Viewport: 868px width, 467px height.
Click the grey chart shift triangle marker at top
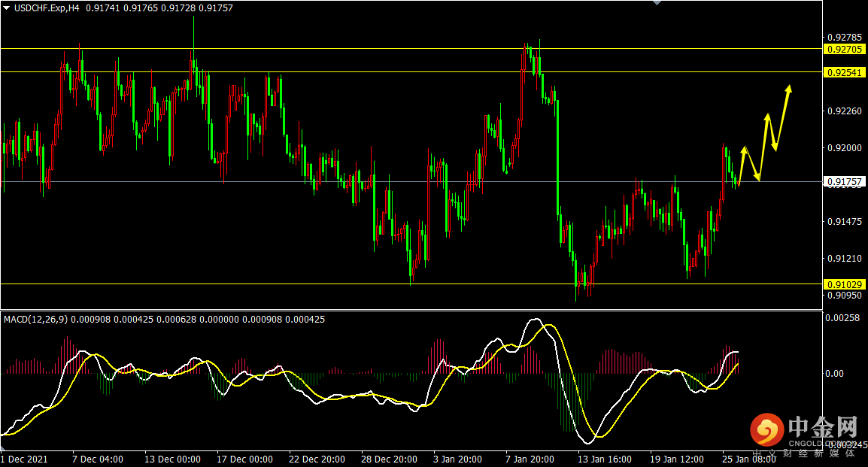(657, 3)
